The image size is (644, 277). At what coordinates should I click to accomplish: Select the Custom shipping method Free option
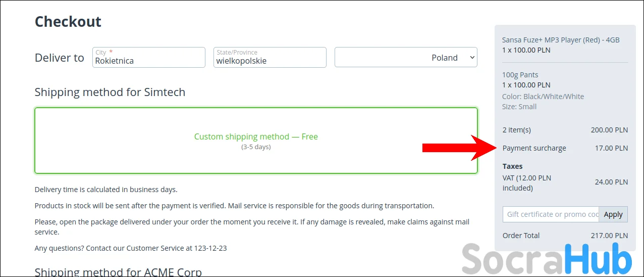click(x=256, y=141)
